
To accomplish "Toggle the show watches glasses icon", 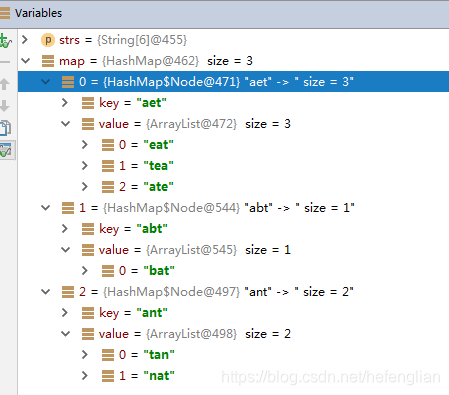I will point(7,150).
